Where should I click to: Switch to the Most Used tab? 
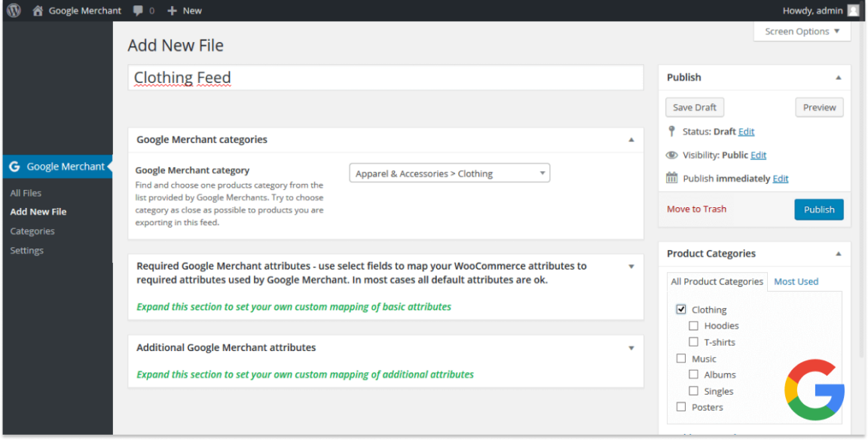796,281
